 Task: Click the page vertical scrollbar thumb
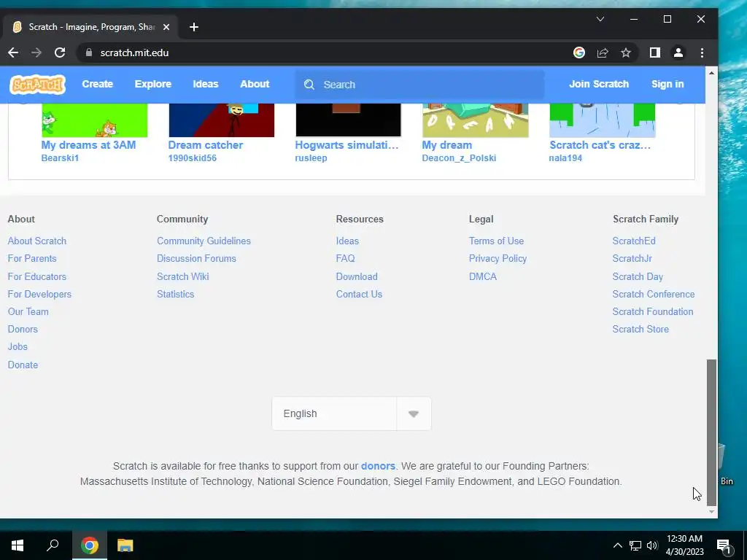(711, 432)
